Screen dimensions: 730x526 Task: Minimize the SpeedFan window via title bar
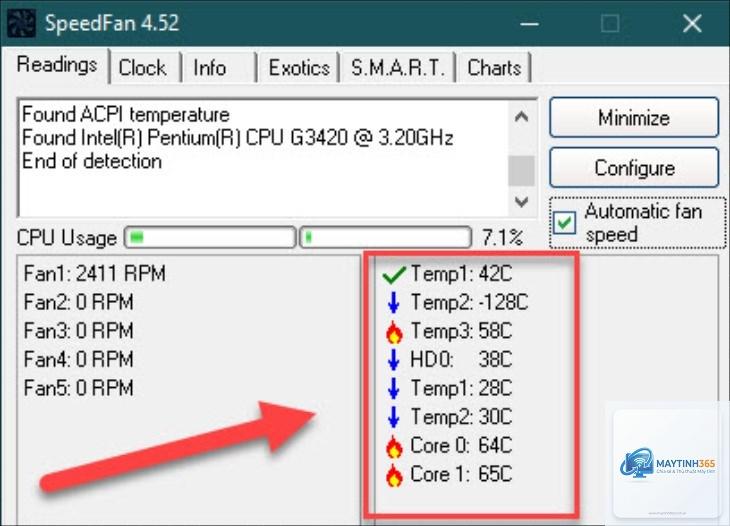pyautogui.click(x=529, y=23)
